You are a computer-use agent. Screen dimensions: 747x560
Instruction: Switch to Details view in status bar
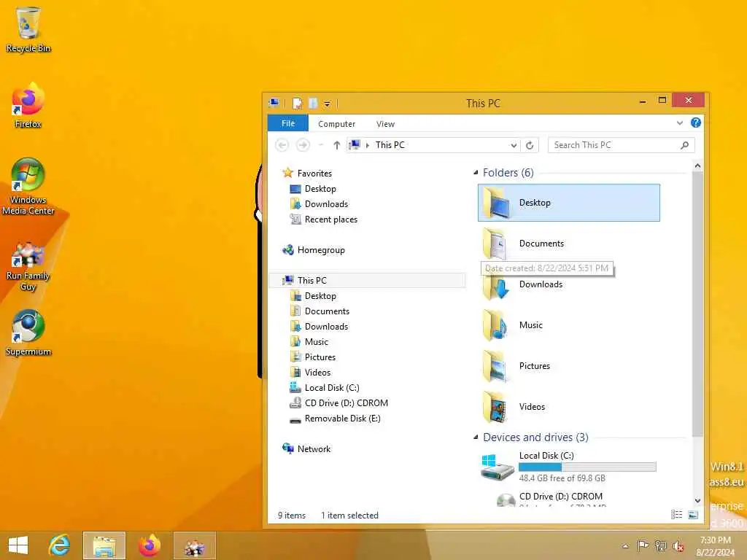(676, 515)
